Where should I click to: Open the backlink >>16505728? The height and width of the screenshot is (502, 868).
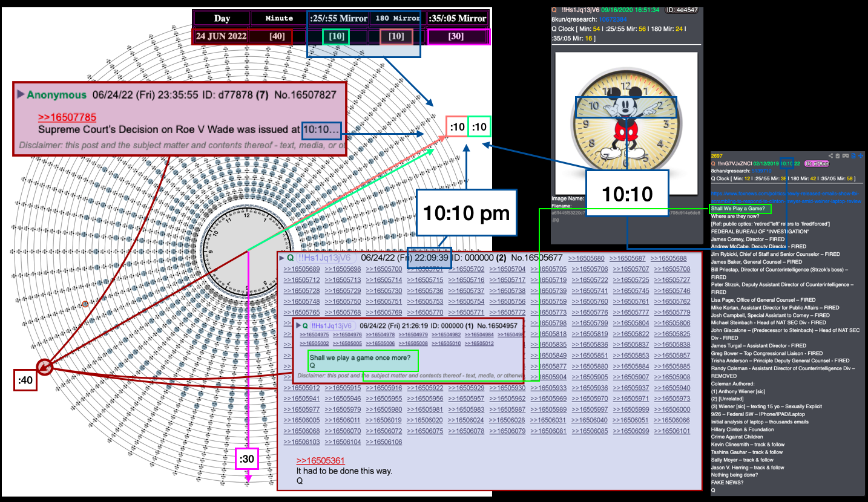(x=301, y=291)
